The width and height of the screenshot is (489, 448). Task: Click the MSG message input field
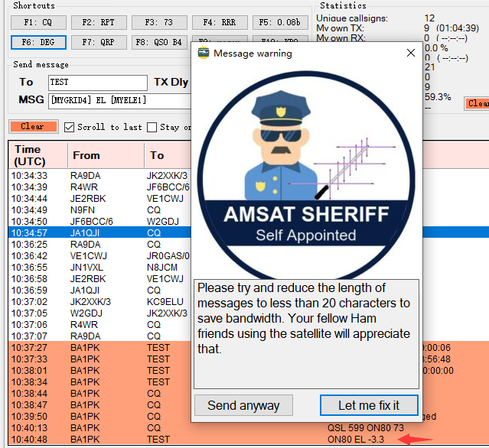(119, 101)
